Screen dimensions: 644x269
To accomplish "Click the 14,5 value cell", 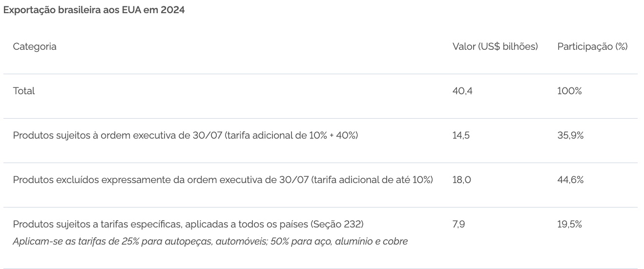I will (461, 136).
